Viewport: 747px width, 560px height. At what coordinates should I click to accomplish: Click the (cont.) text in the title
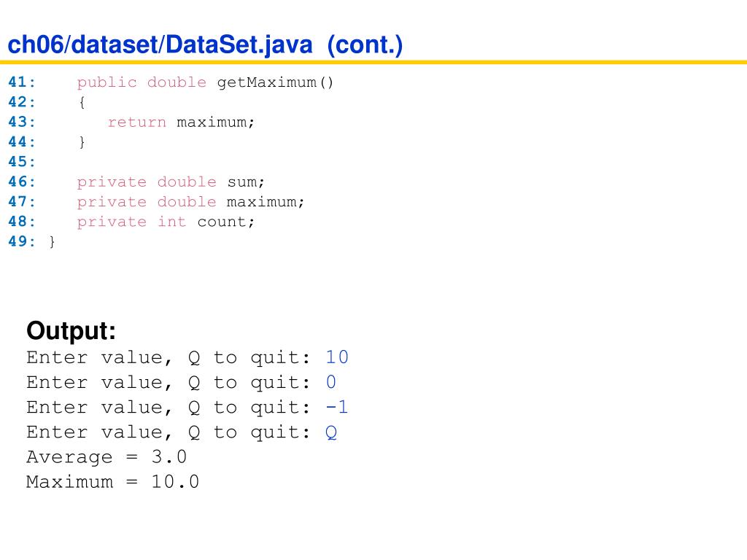365,44
